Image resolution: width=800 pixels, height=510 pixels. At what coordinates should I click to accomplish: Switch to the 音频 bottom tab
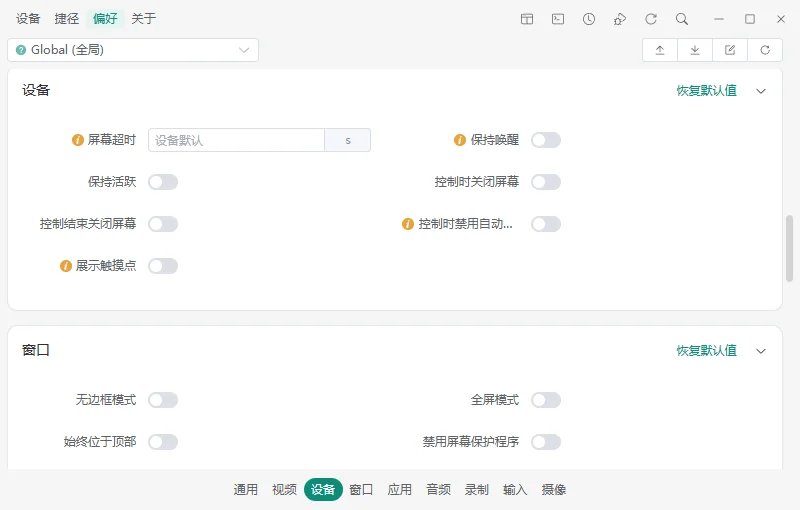438,490
